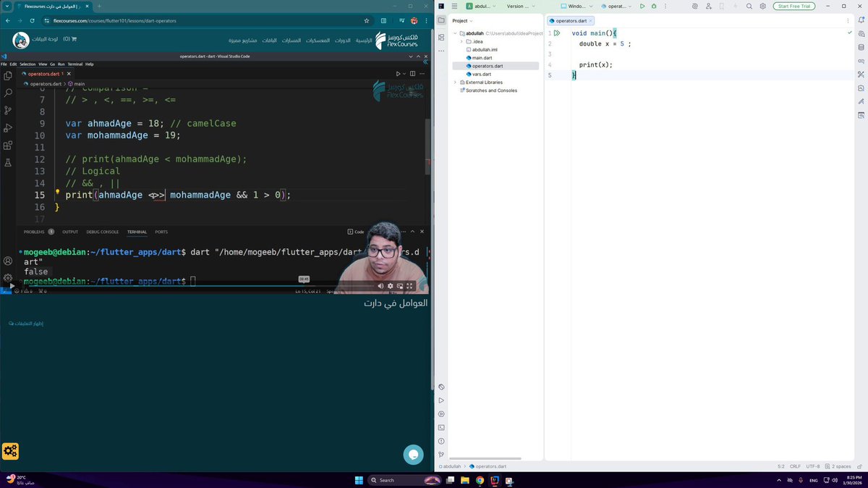Mute the lesson video volume

pyautogui.click(x=381, y=286)
